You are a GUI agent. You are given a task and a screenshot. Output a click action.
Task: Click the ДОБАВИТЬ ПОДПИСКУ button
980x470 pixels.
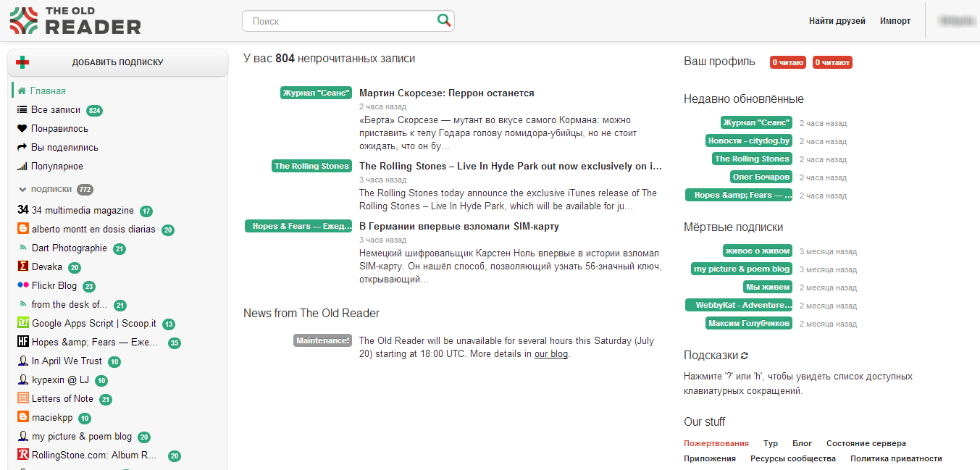117,62
